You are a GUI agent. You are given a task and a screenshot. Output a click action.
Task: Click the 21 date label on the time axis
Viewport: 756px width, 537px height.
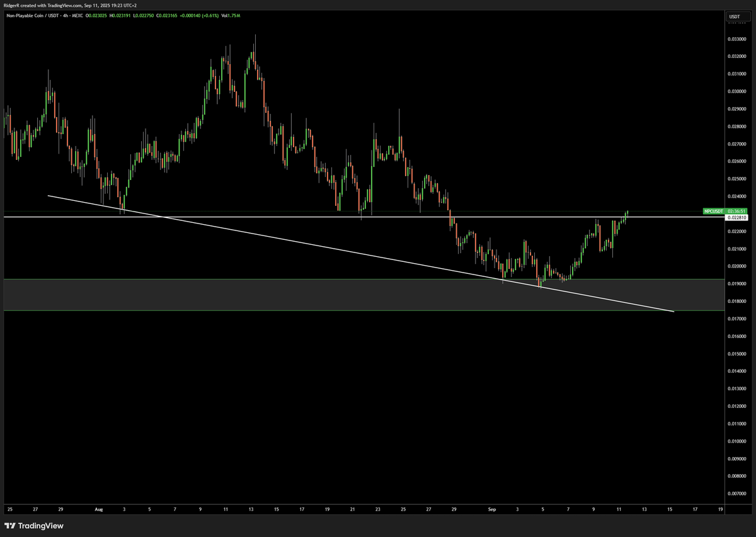click(352, 508)
